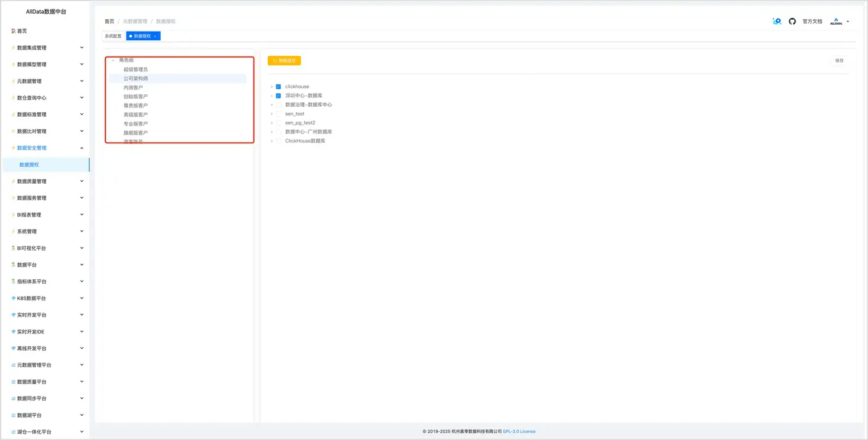The height and width of the screenshot is (440, 868).
Task: Click the icon next to 数据同步平台
Action: pos(13,399)
